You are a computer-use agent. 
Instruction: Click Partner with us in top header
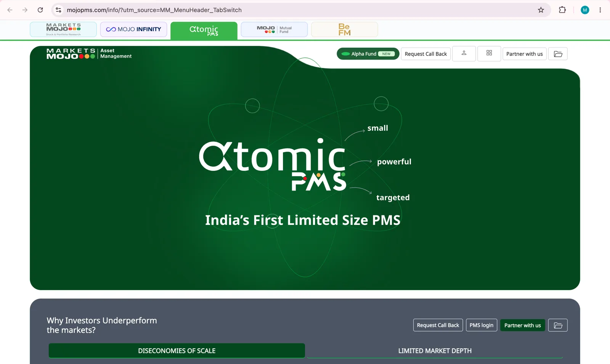[525, 54]
